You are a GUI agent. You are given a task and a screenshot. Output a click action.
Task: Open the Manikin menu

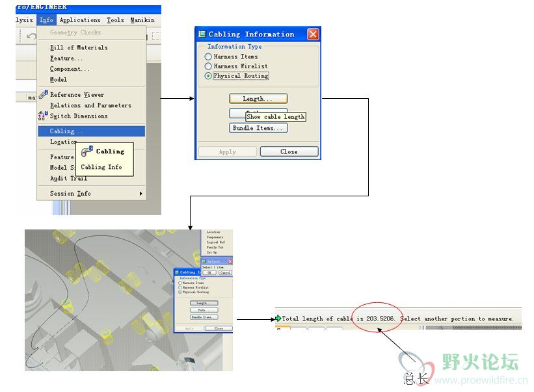point(142,20)
